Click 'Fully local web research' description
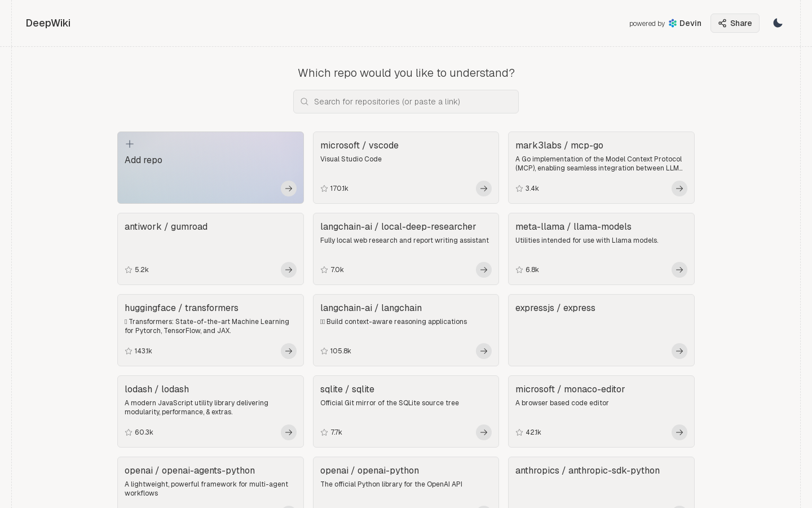The height and width of the screenshot is (508, 812). pyautogui.click(x=404, y=240)
